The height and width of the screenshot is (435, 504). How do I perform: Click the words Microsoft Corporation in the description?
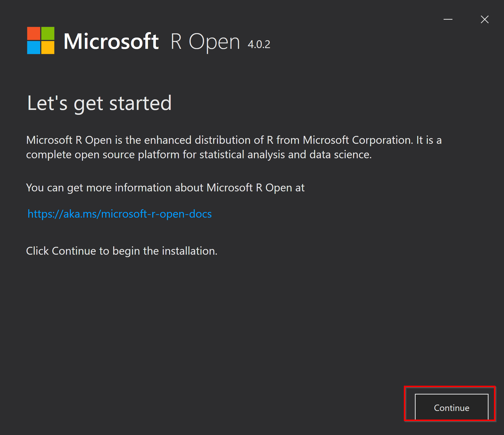pos(357,140)
